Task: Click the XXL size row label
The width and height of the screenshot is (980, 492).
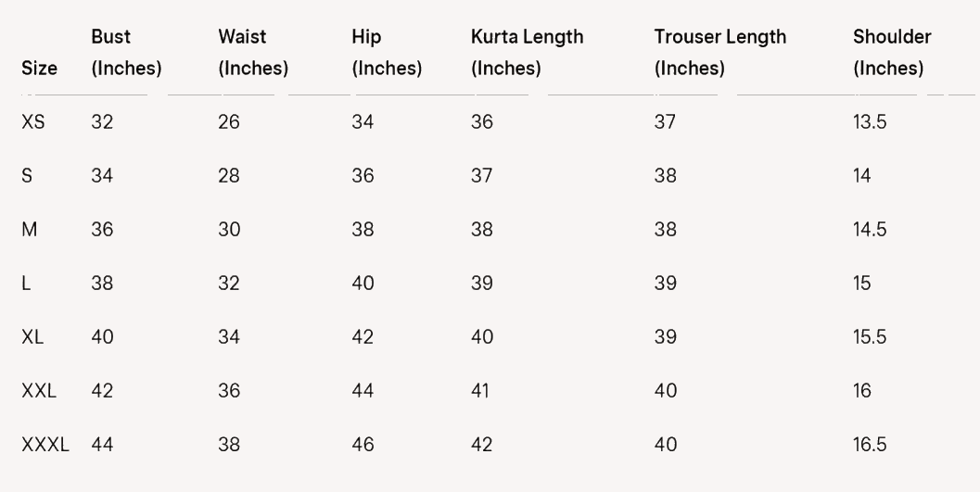Action: tap(39, 391)
